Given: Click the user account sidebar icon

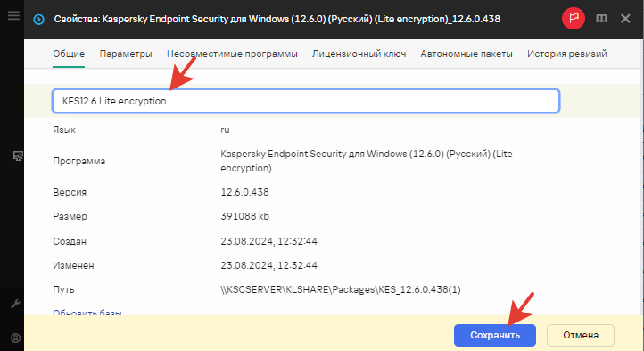Looking at the screenshot, I should pos(15,338).
